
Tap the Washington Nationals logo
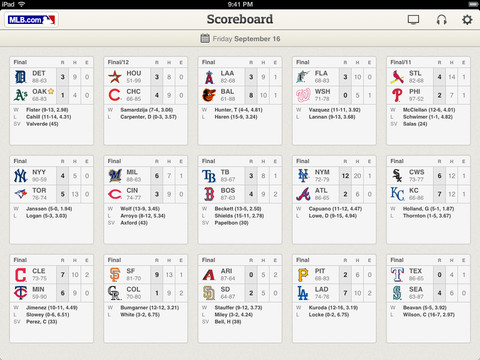303,95
